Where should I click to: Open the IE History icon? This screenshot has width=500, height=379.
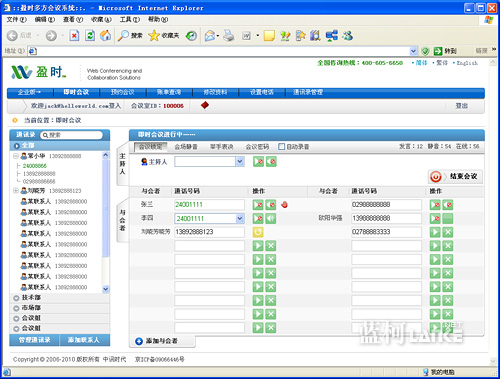pyautogui.click(x=191, y=35)
